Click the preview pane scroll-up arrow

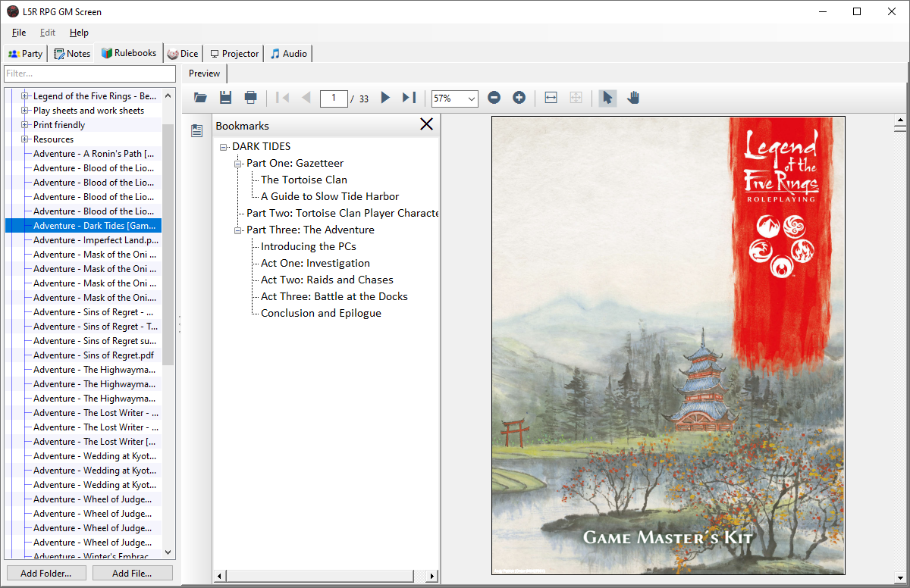tap(901, 120)
